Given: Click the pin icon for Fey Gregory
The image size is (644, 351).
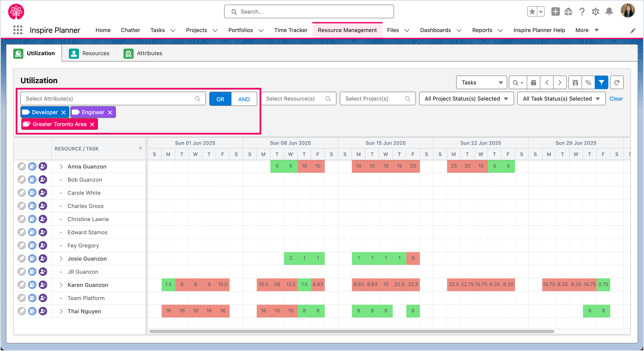Looking at the screenshot, I should point(21,245).
